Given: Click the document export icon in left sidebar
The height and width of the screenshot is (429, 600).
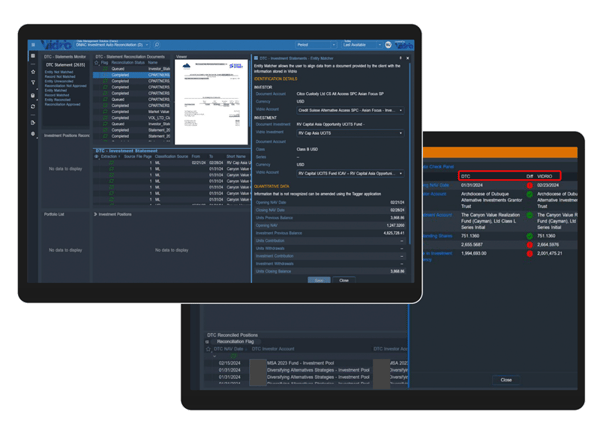Looking at the screenshot, I should click(33, 122).
